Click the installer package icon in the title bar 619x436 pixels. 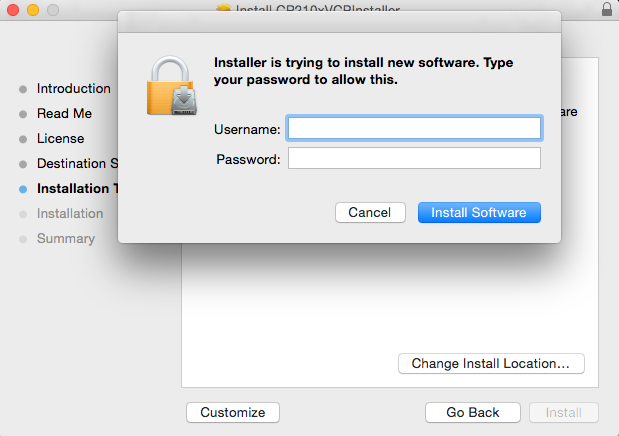pyautogui.click(x=223, y=8)
